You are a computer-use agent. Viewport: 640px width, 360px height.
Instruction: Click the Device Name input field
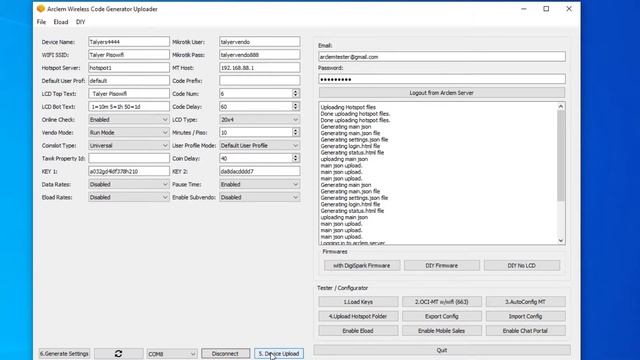129,42
